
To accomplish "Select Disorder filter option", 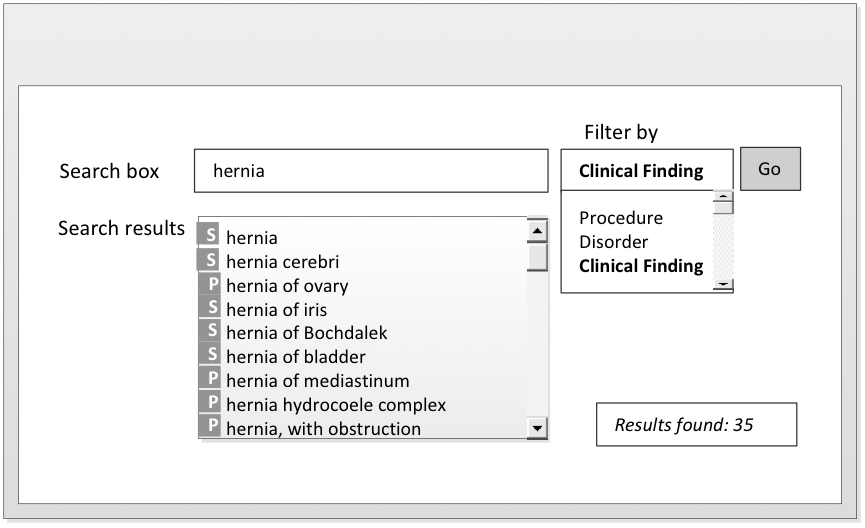I will pyautogui.click(x=613, y=242).
